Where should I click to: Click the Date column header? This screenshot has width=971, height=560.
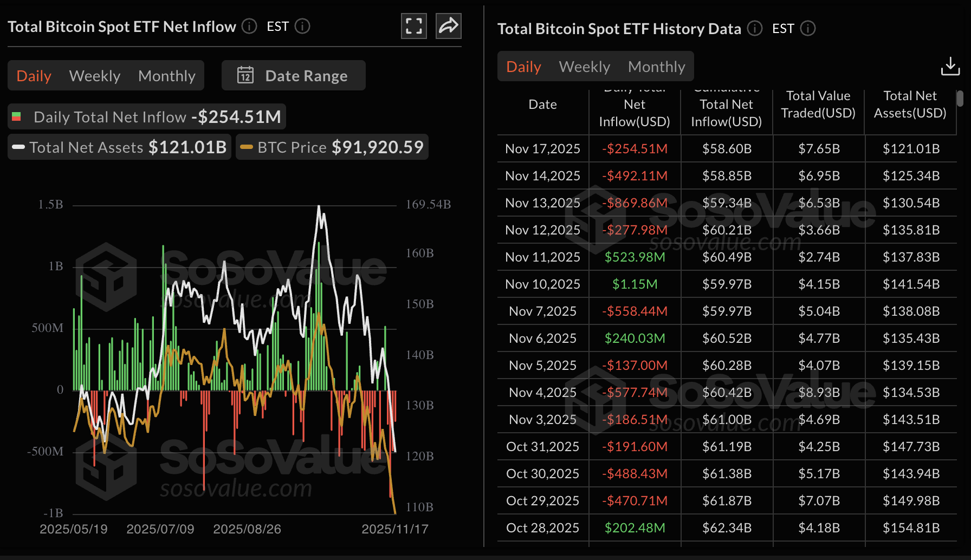(x=542, y=104)
